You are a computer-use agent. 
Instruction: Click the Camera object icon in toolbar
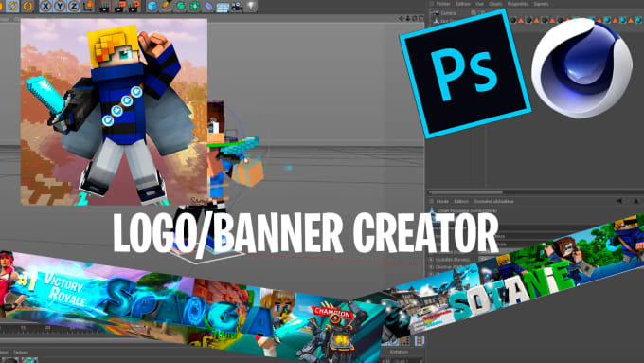click(237, 7)
